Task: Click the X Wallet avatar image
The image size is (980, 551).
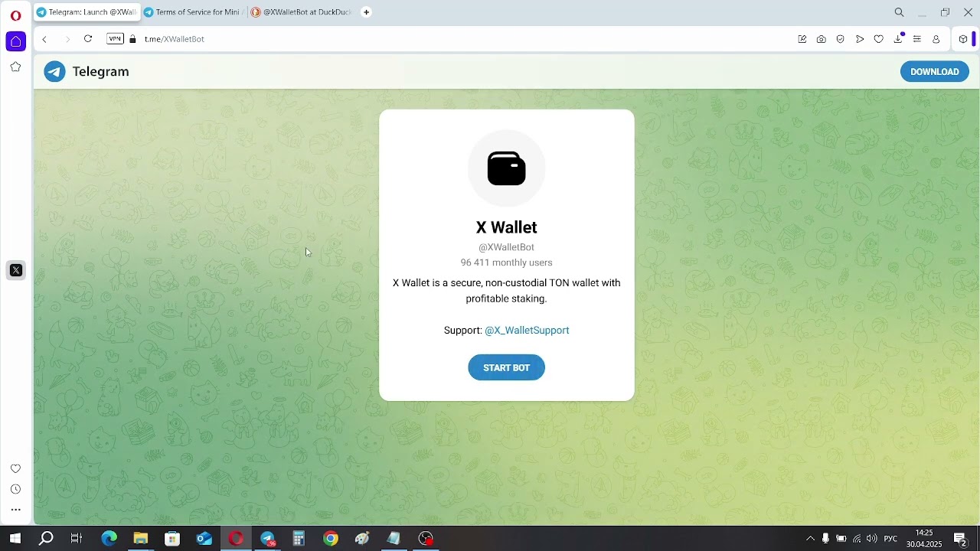Action: (x=507, y=168)
